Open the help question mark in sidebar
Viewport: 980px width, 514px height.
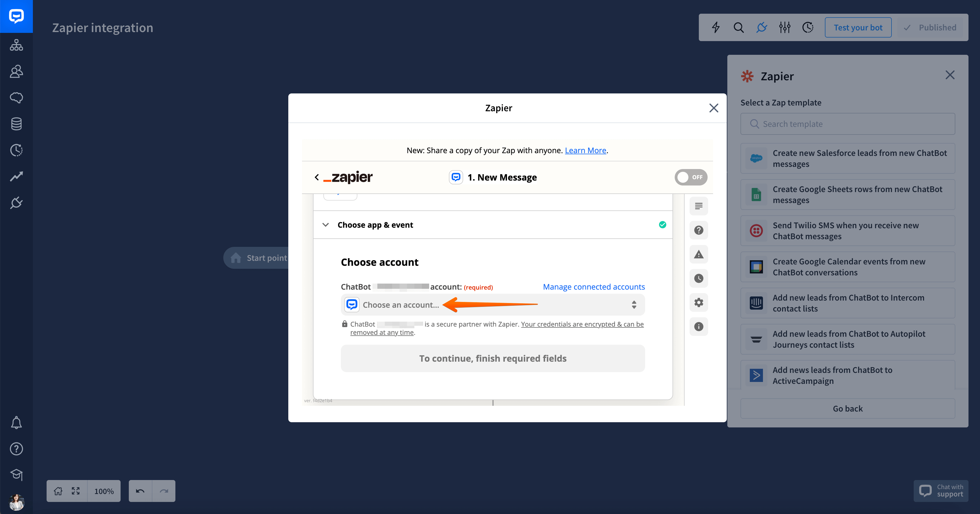16,449
